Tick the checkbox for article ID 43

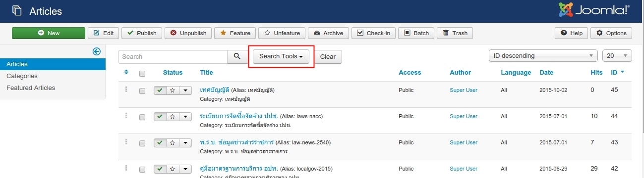coord(142,143)
